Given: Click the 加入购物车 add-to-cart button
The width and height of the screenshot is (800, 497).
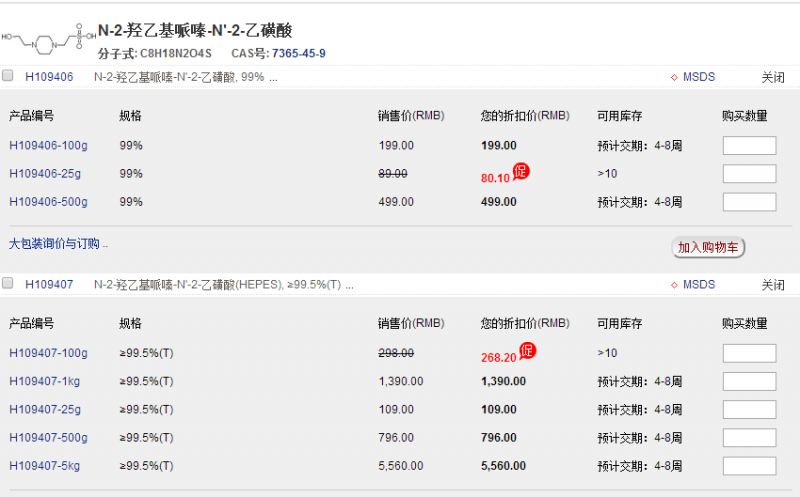Looking at the screenshot, I should [x=709, y=247].
